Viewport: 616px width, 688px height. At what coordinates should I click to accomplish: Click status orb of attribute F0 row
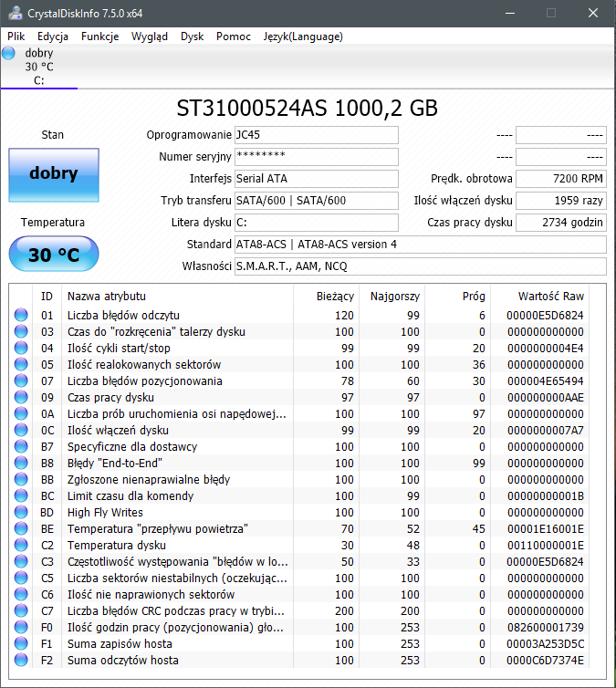pos(21,627)
